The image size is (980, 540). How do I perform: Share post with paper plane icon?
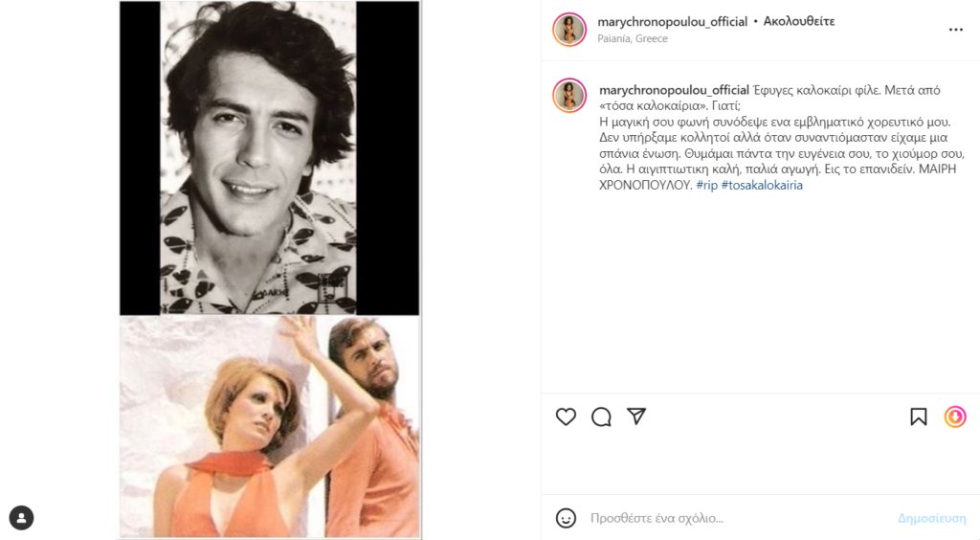[x=636, y=416]
